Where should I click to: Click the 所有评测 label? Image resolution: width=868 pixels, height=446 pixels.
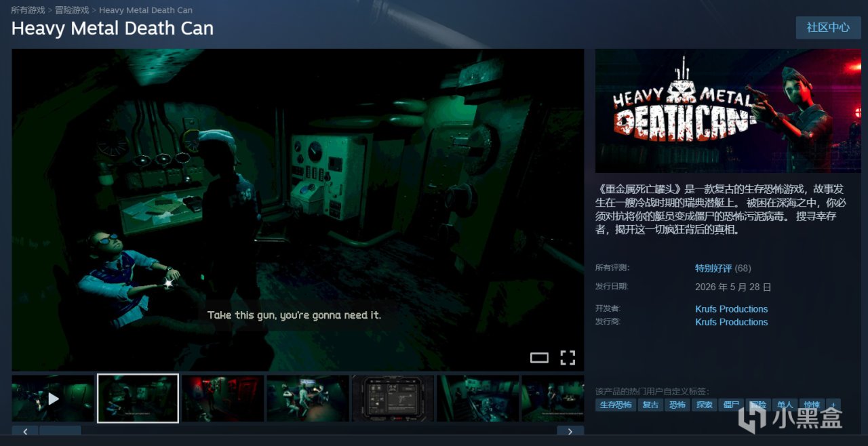(612, 268)
